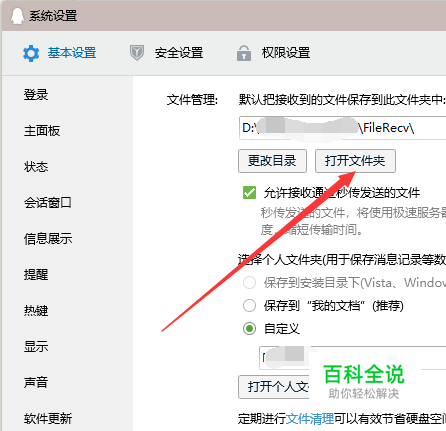Click the padlock Permission Settings icon
Screen dimensions: 446x431
pyautogui.click(x=244, y=53)
